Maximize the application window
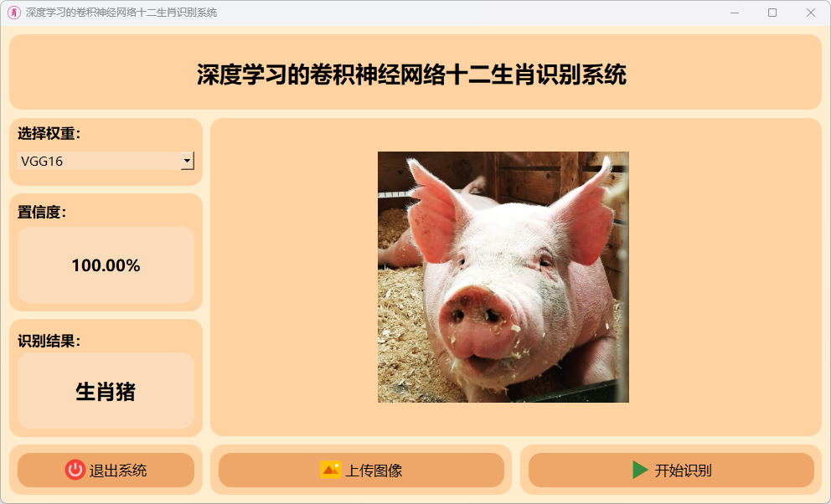Screen dimensions: 831x504 click(772, 13)
